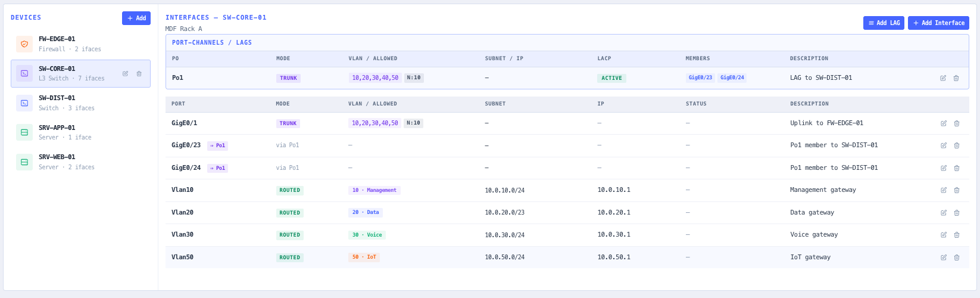
Task: Click the GigE0/24 member tag in Po1
Action: click(x=732, y=78)
